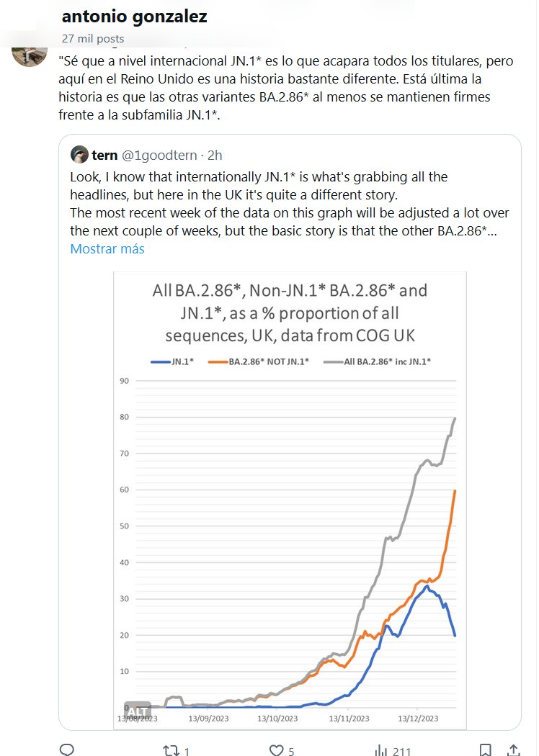539x756 pixels.
Task: Open view analytics bar chart icon
Action: 380,750
